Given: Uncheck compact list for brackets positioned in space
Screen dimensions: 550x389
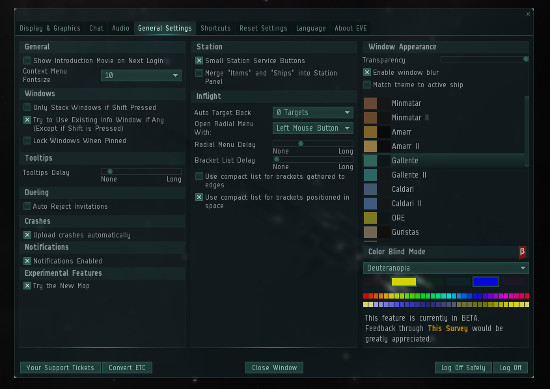Looking at the screenshot, I should (x=199, y=197).
